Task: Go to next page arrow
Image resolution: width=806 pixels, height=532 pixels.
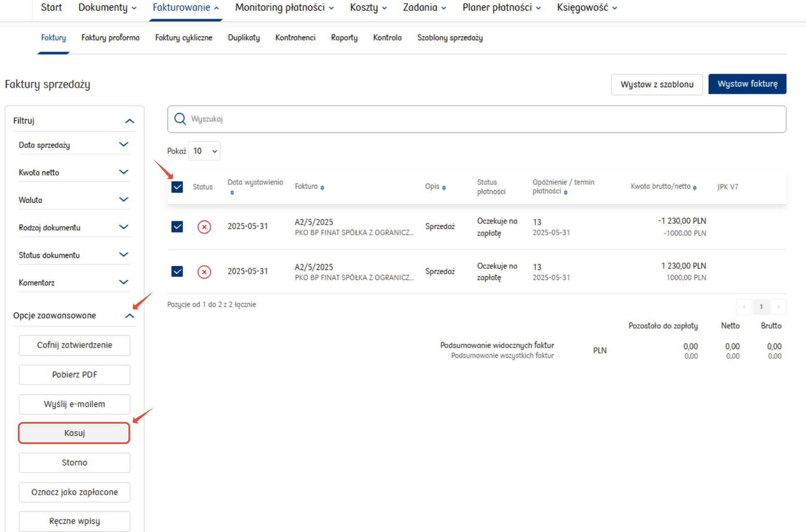Action: (778, 307)
